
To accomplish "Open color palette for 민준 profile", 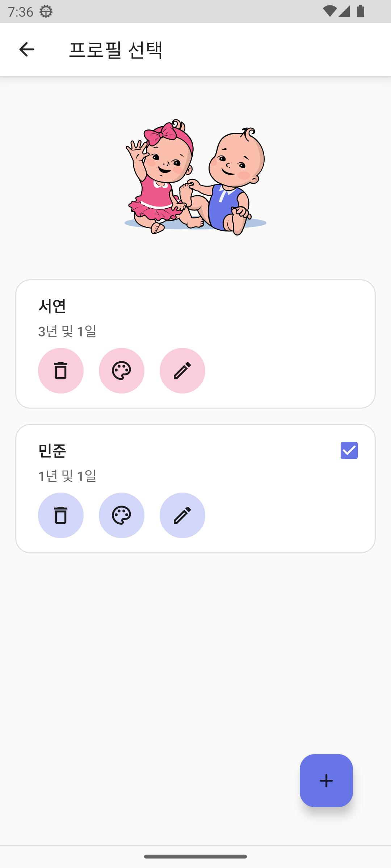I will click(x=122, y=515).
